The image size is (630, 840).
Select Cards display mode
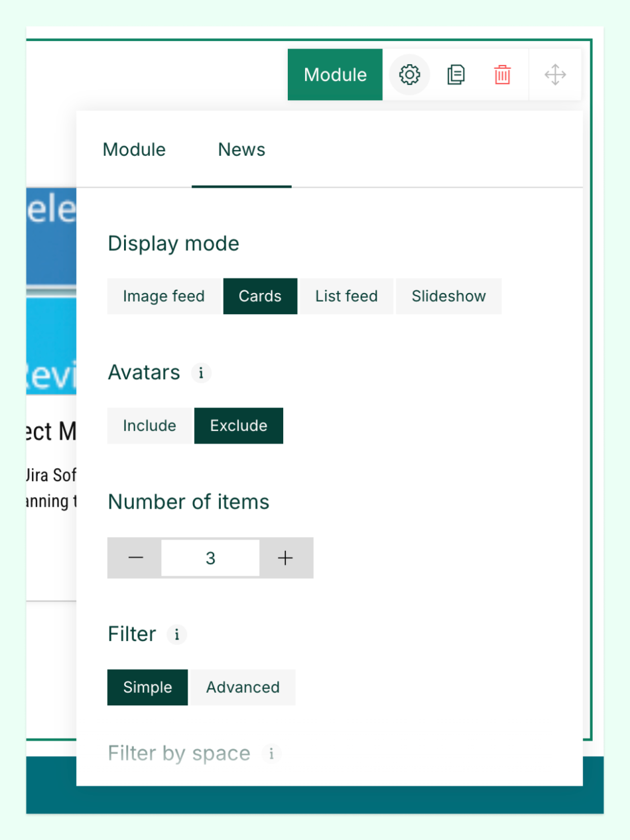(260, 296)
